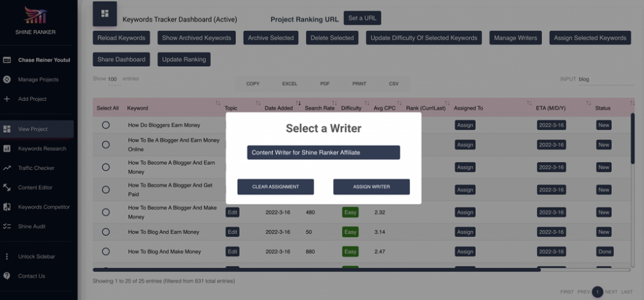
Task: Open Keywords Research from sidebar icon
Action: click(x=7, y=148)
